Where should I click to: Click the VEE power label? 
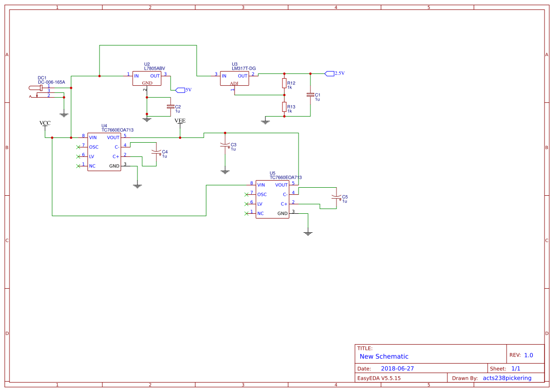click(180, 121)
